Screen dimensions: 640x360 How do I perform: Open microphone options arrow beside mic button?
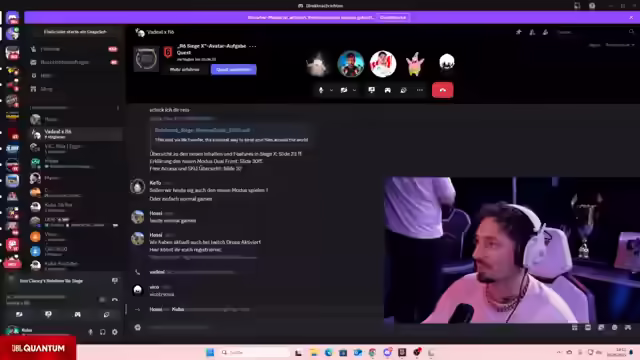[331, 90]
